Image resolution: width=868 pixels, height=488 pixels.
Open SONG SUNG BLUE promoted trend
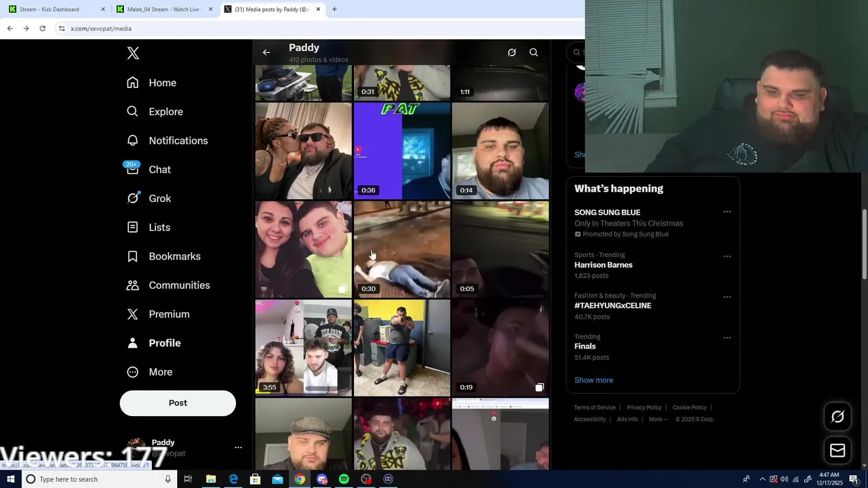tap(607, 212)
